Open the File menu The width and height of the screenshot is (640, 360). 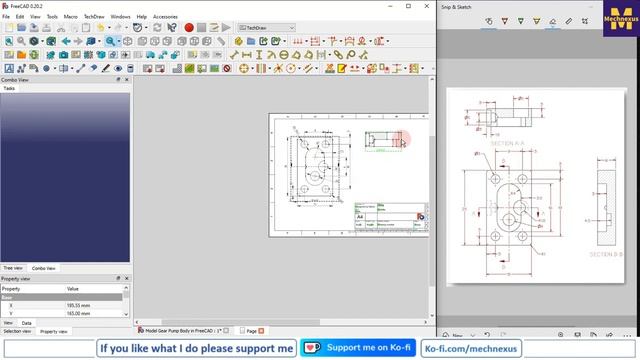[6, 17]
